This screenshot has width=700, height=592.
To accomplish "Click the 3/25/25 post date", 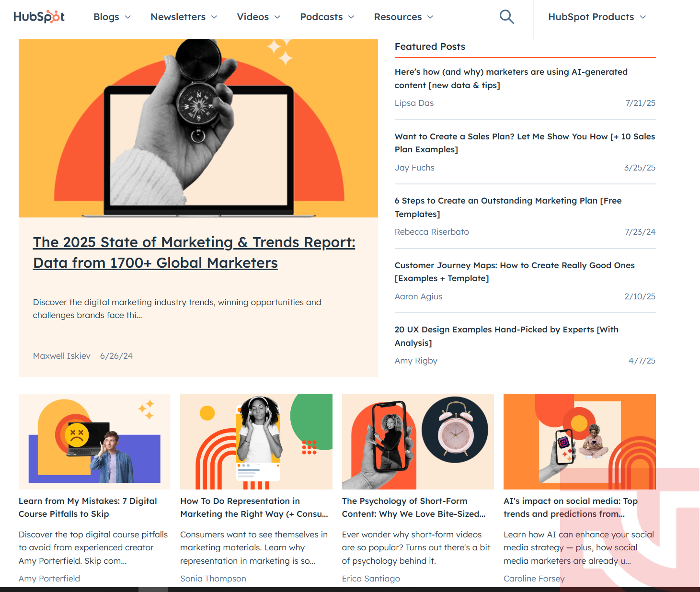I will [x=640, y=168].
